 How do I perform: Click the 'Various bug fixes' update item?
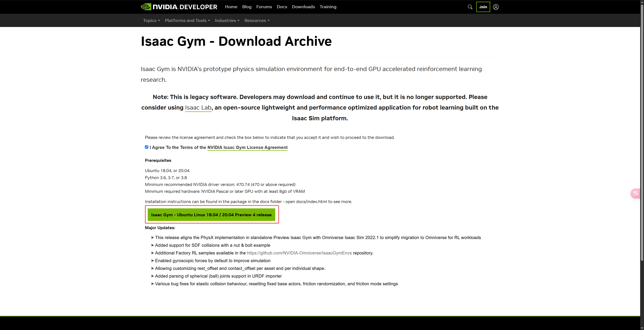pos(276,284)
